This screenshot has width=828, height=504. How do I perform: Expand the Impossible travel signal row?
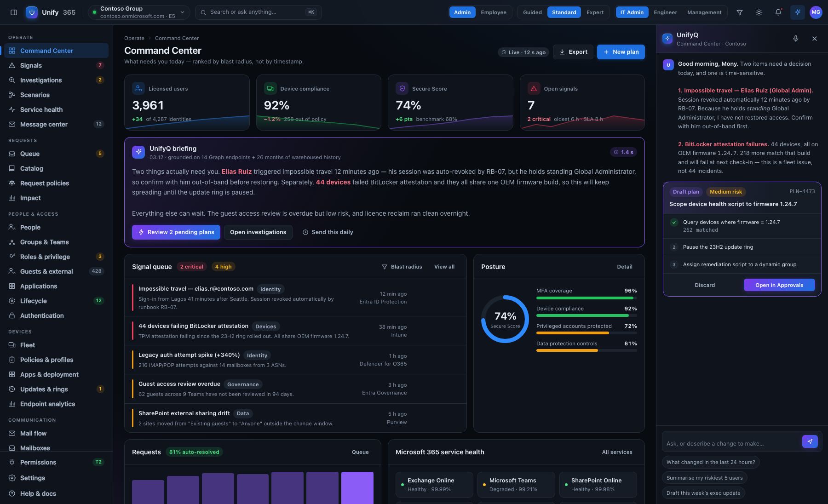coord(295,298)
